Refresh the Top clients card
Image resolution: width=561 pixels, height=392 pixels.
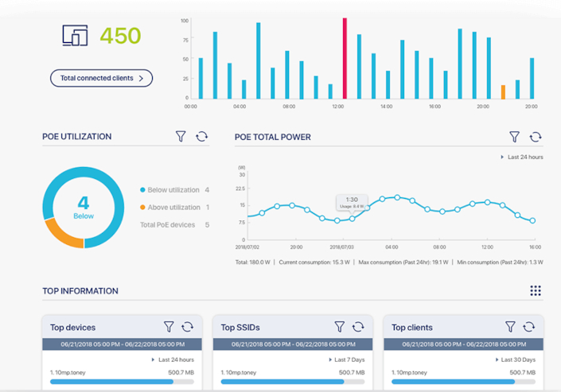coord(529,327)
